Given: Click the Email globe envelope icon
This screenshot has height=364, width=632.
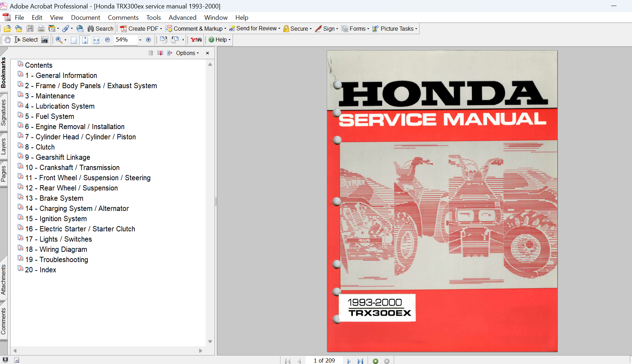Looking at the screenshot, I should coord(80,29).
